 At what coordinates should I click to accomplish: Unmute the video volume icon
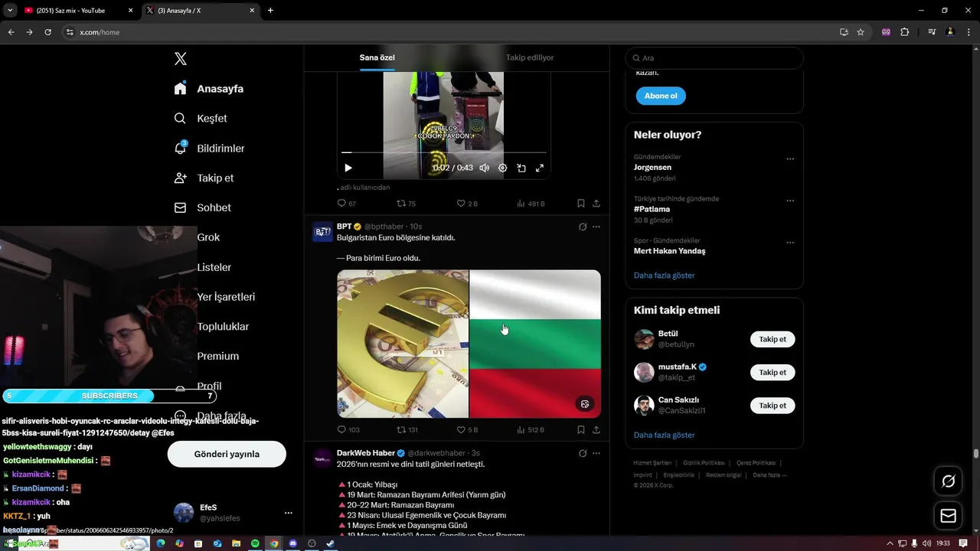coord(484,168)
